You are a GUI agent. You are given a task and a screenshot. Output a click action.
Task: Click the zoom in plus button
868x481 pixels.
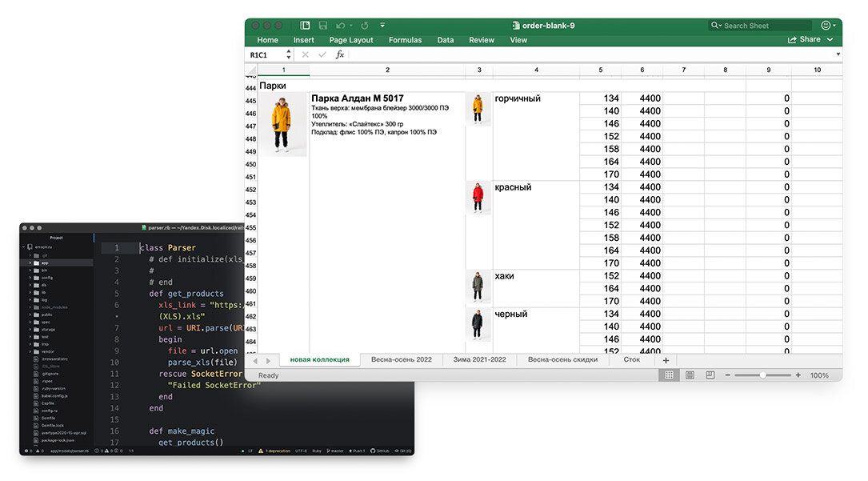point(798,375)
